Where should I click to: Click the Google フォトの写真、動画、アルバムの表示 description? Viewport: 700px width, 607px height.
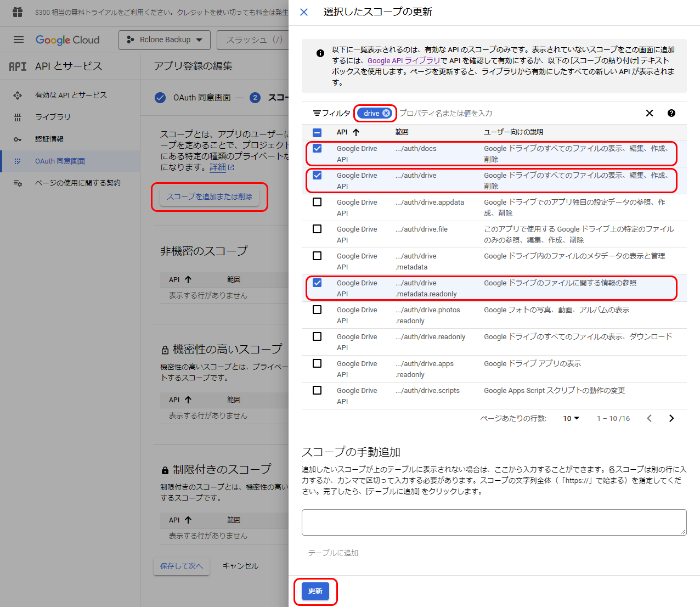[x=556, y=310]
